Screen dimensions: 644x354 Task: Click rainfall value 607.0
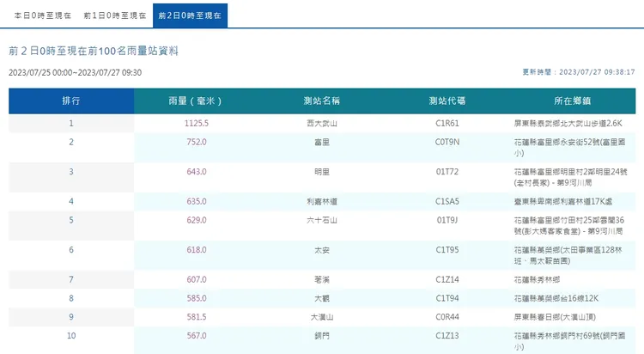point(197,279)
